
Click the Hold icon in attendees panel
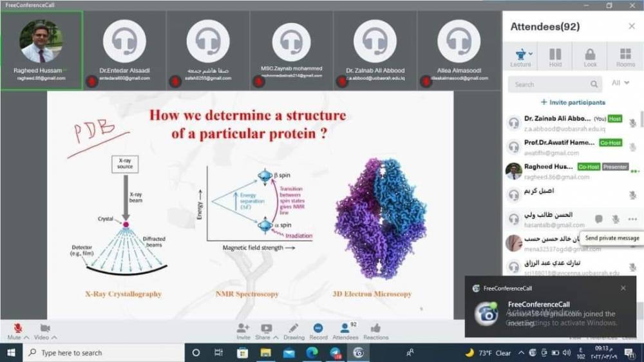(x=555, y=55)
